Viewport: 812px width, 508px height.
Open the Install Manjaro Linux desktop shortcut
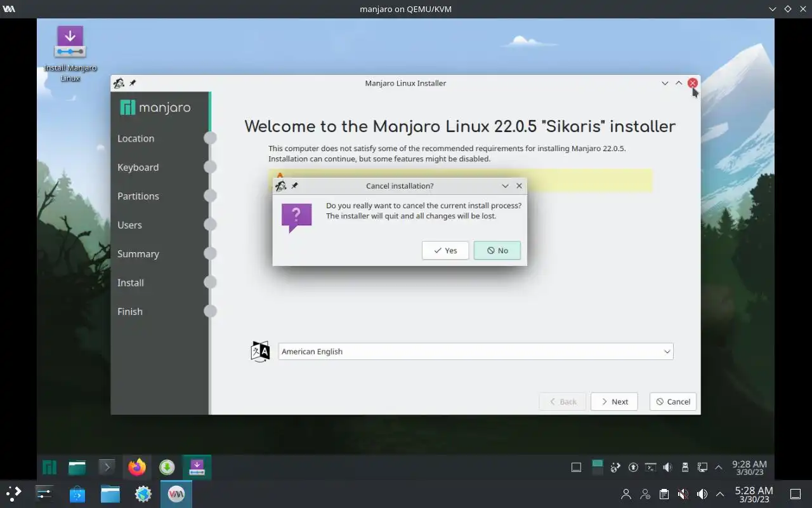tap(70, 53)
